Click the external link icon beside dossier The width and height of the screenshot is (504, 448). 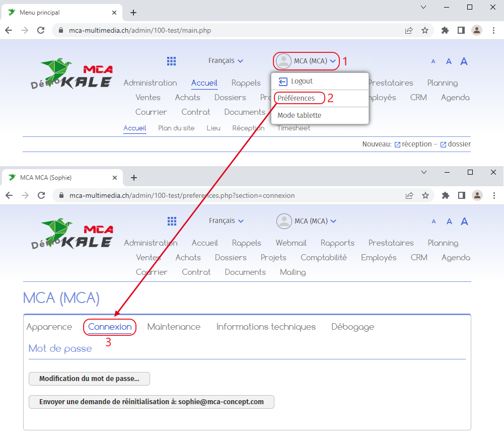[443, 144]
